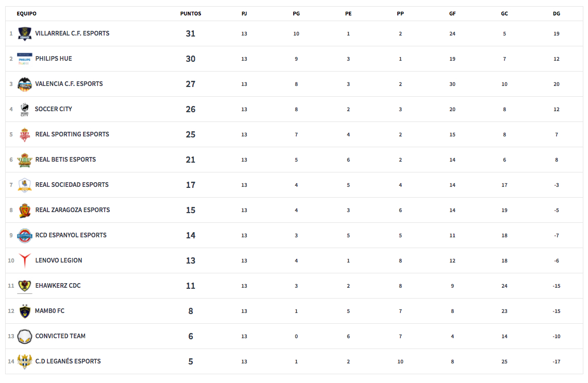Click the PUNTOS column header

pos(191,14)
